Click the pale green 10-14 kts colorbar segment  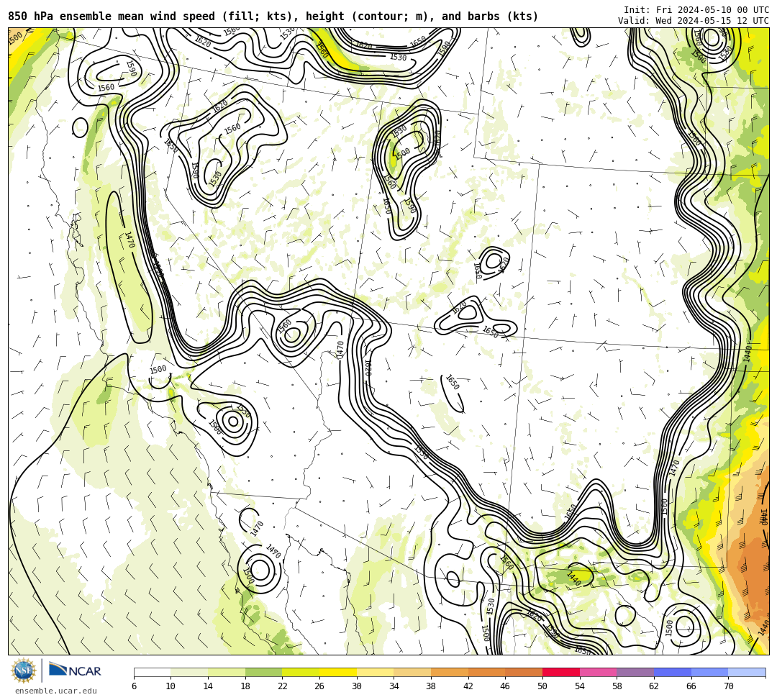point(189,673)
